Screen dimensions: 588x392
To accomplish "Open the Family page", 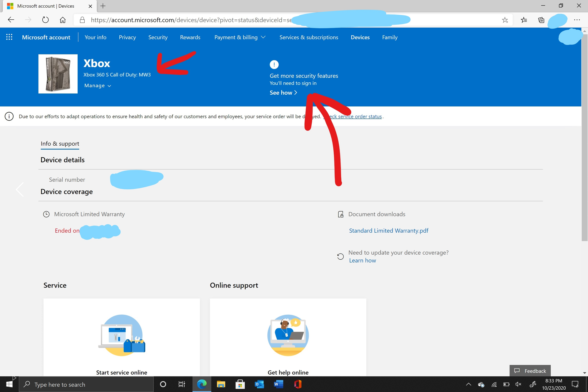I will coord(390,37).
